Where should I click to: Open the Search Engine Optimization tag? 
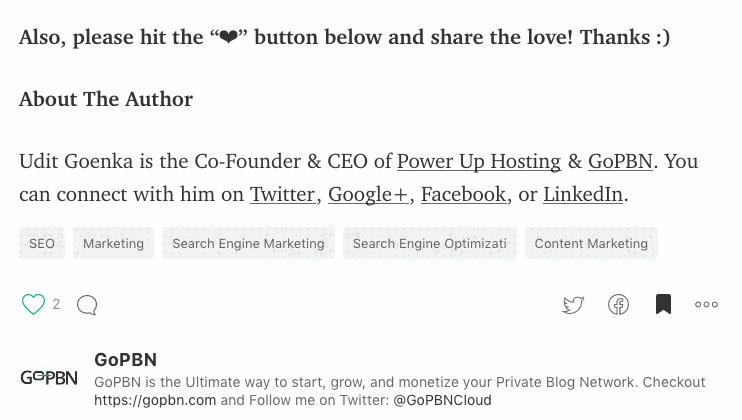[x=429, y=243]
